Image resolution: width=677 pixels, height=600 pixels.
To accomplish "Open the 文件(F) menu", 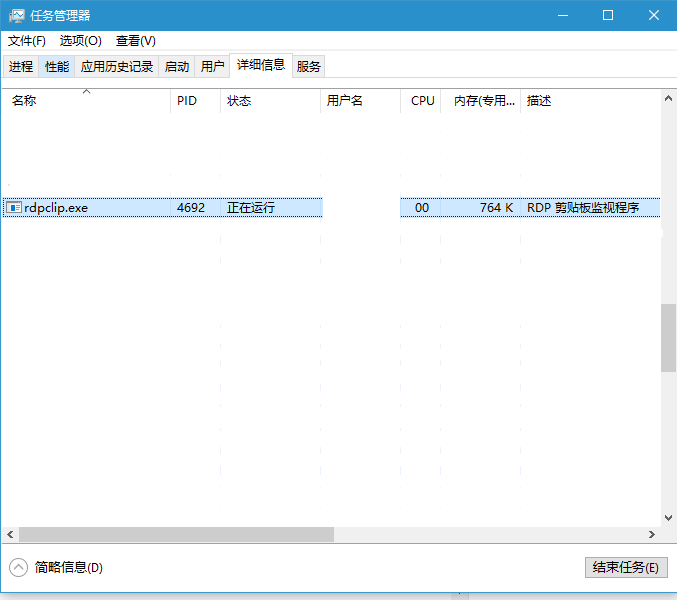I will click(x=27, y=41).
